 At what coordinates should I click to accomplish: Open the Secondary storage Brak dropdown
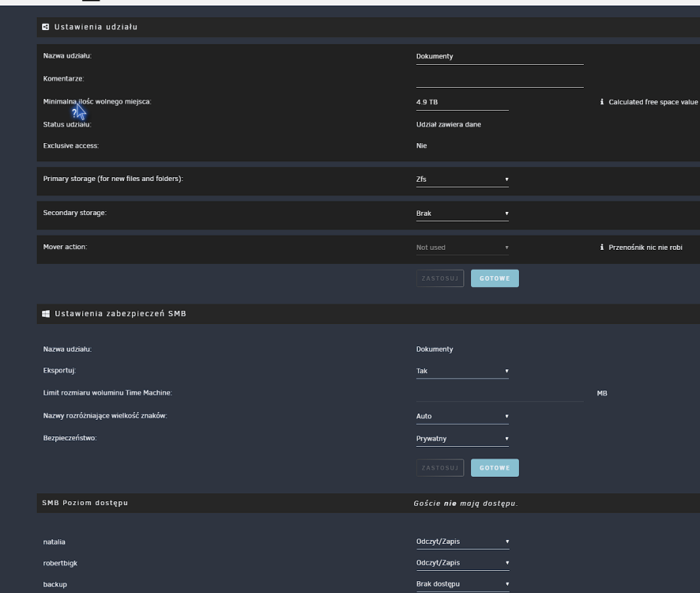[462, 213]
